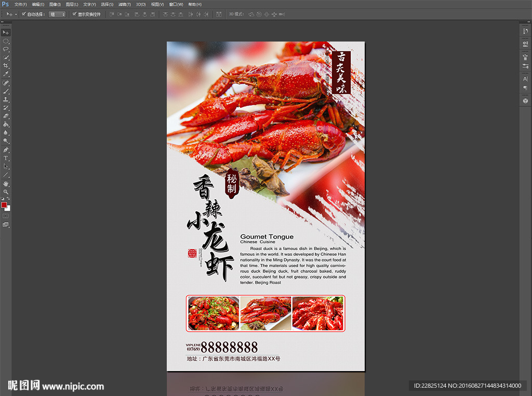The height and width of the screenshot is (396, 532).
Task: Click the default colors reset icon
Action: pos(3,199)
